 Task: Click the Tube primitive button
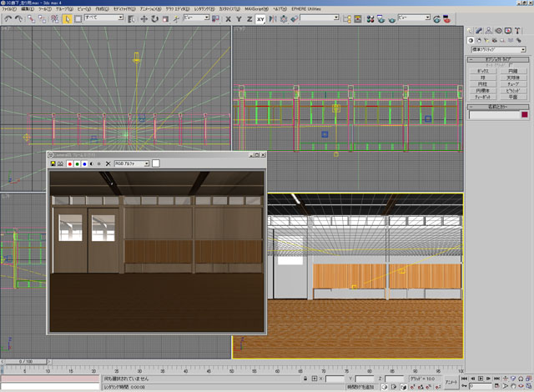coord(513,84)
